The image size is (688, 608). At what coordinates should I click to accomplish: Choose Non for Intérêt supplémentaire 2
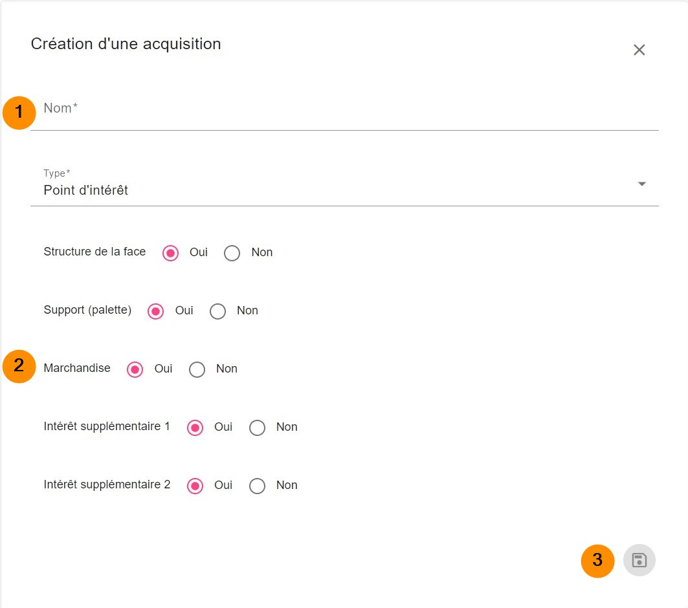tap(257, 485)
